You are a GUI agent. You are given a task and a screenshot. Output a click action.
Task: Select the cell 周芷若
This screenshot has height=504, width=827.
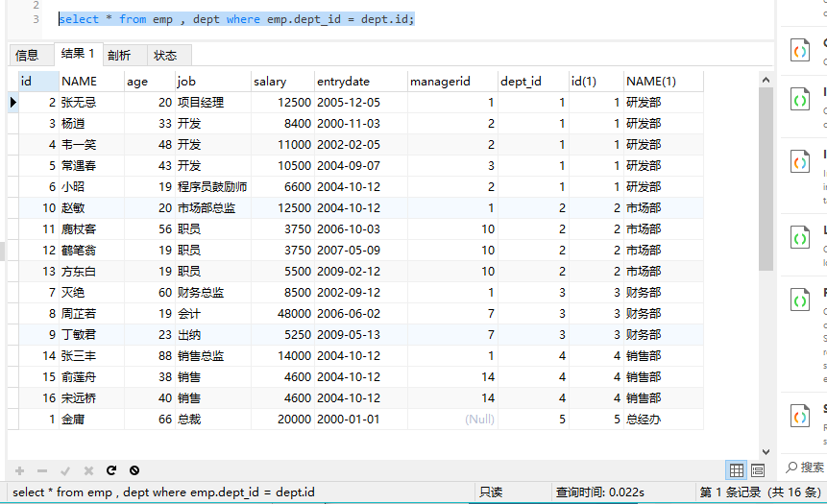[92, 313]
